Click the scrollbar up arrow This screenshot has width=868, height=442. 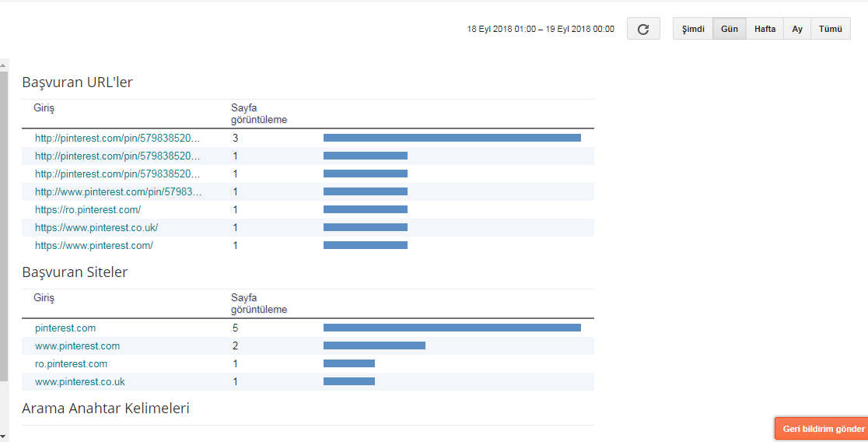(x=3, y=65)
